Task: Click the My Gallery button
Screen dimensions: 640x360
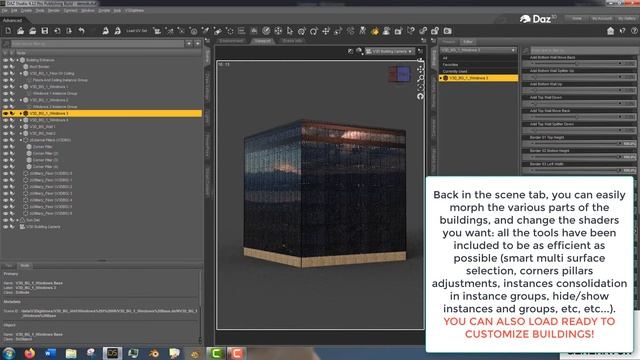Action: (627, 19)
